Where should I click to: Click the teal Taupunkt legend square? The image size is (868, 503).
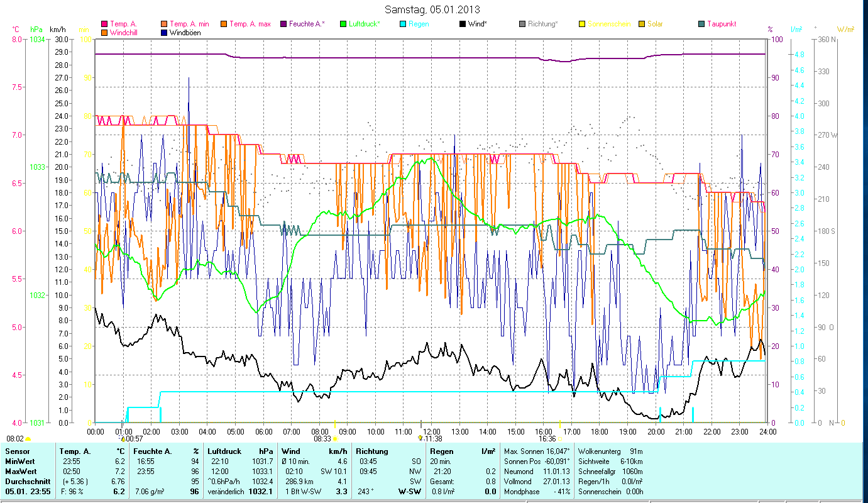click(701, 25)
